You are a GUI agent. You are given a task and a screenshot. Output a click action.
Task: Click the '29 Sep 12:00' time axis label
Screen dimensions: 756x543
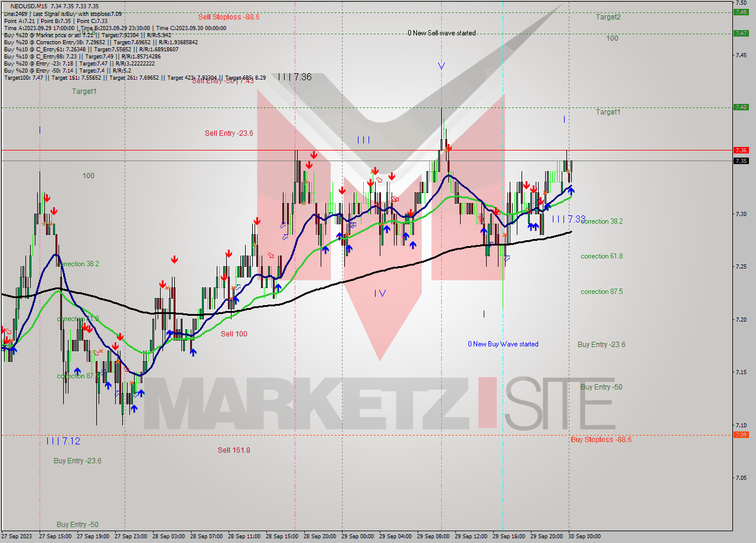click(x=471, y=537)
